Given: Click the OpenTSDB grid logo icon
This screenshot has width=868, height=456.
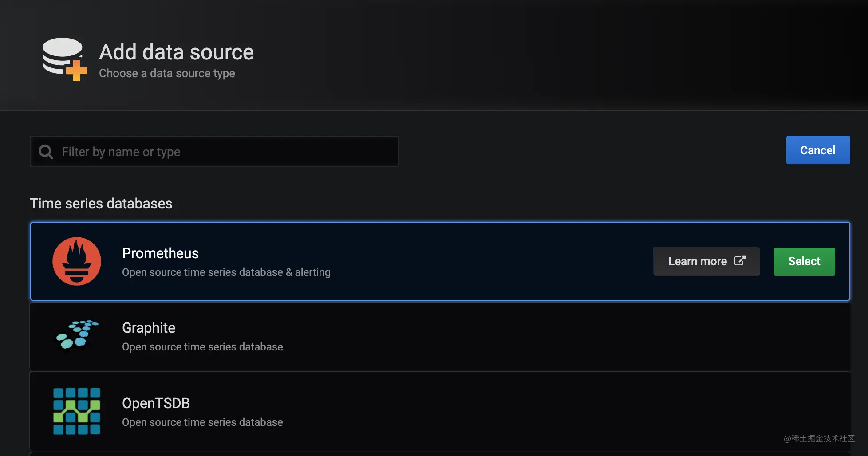Looking at the screenshot, I should (77, 411).
